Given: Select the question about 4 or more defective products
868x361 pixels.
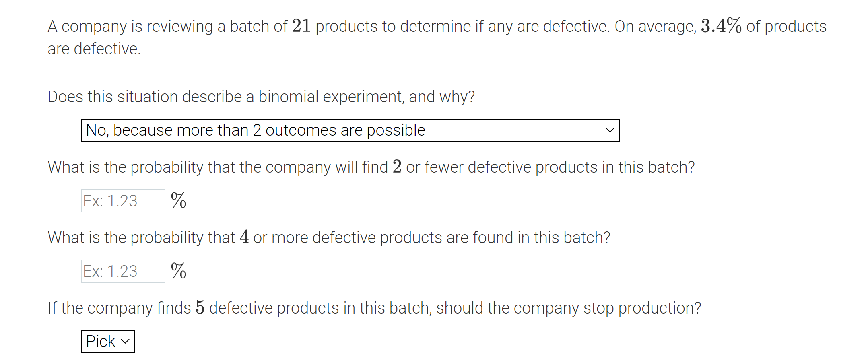Looking at the screenshot, I should click(x=328, y=237).
